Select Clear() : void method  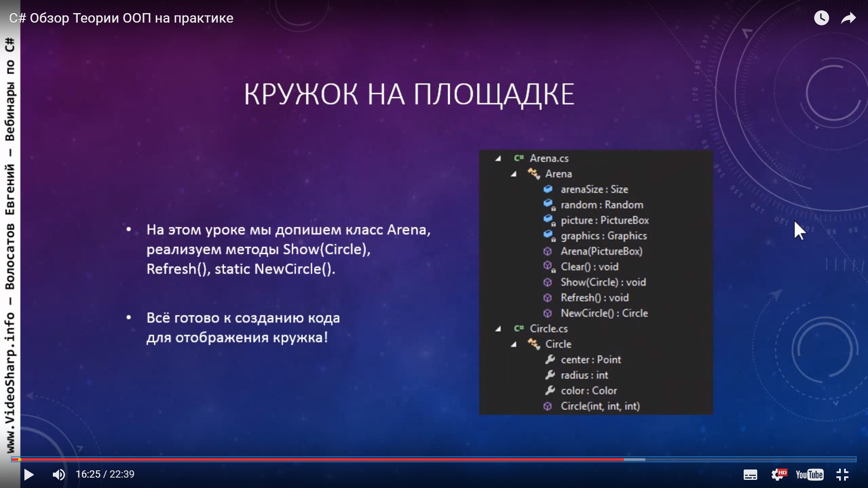(590, 267)
